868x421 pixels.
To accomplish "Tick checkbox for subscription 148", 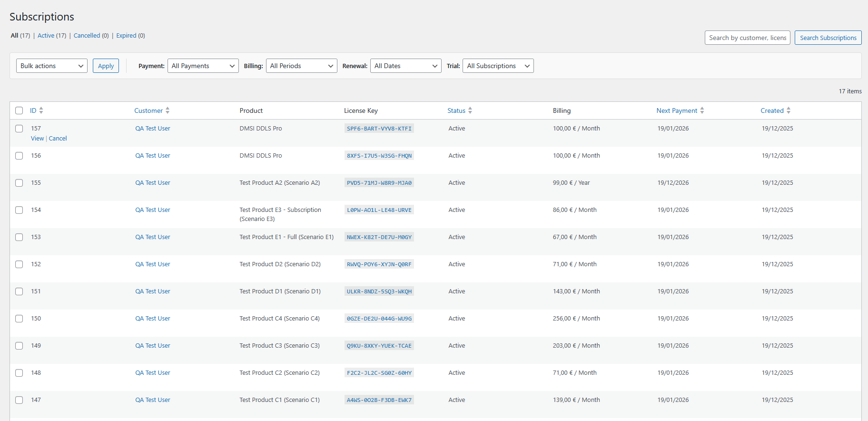I will [x=19, y=373].
